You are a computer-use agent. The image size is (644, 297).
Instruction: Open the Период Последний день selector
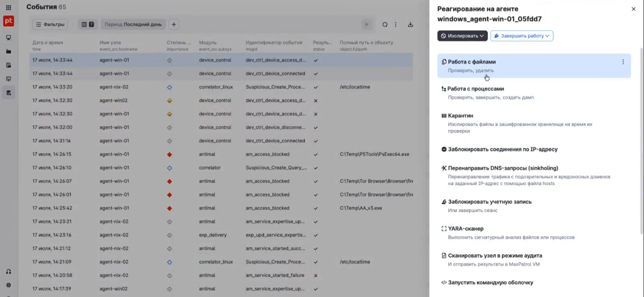point(133,24)
